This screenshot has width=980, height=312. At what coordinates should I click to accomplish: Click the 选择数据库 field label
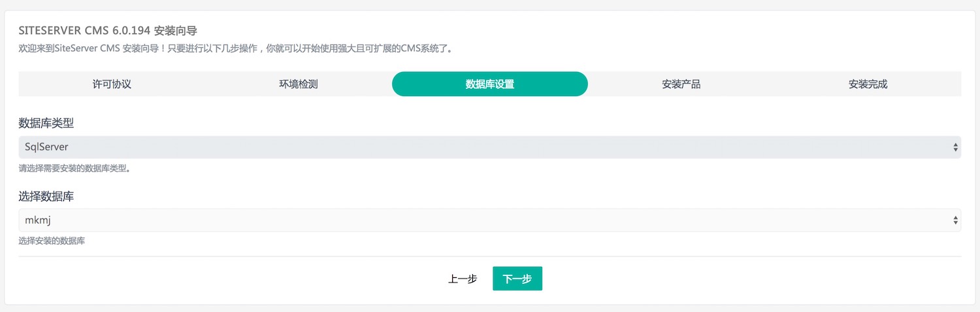(51, 196)
